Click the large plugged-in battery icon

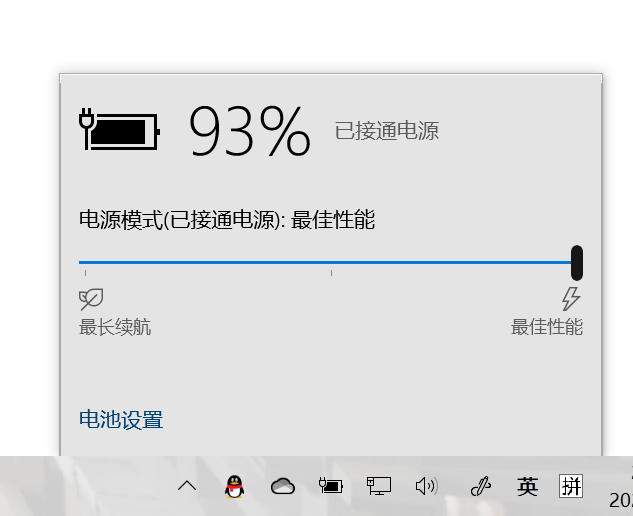(119, 129)
